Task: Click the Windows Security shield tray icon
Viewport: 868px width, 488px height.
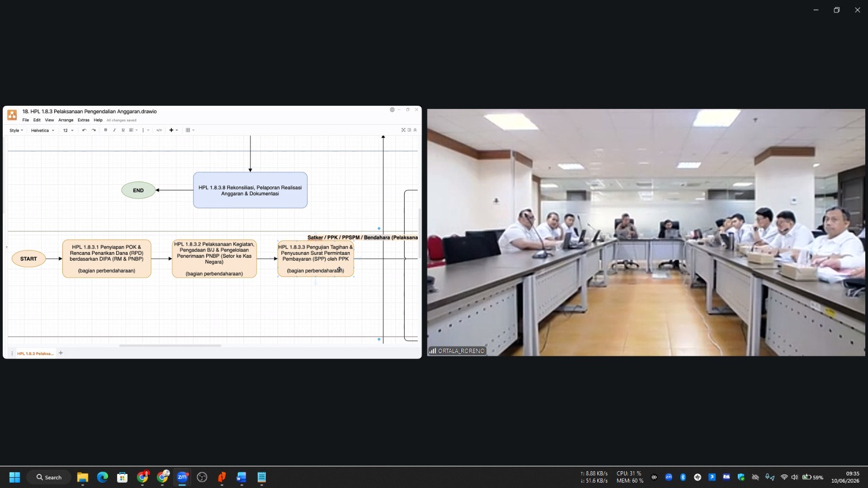Action: point(741,477)
